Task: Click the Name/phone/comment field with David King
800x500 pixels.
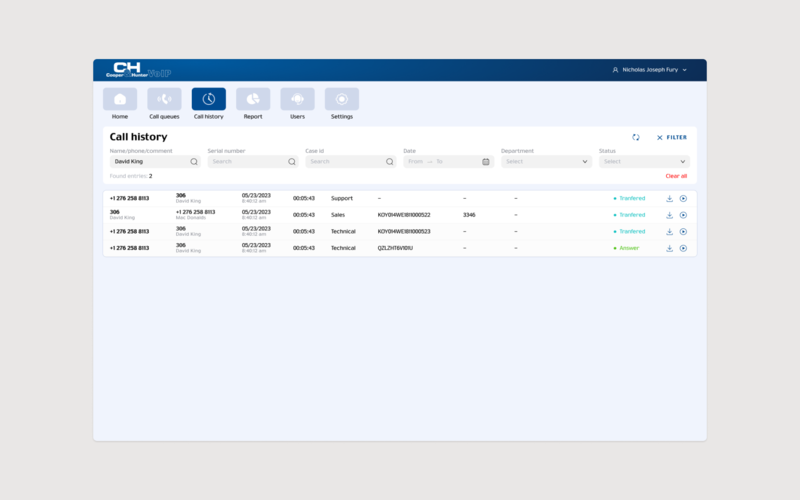Action: pyautogui.click(x=150, y=161)
